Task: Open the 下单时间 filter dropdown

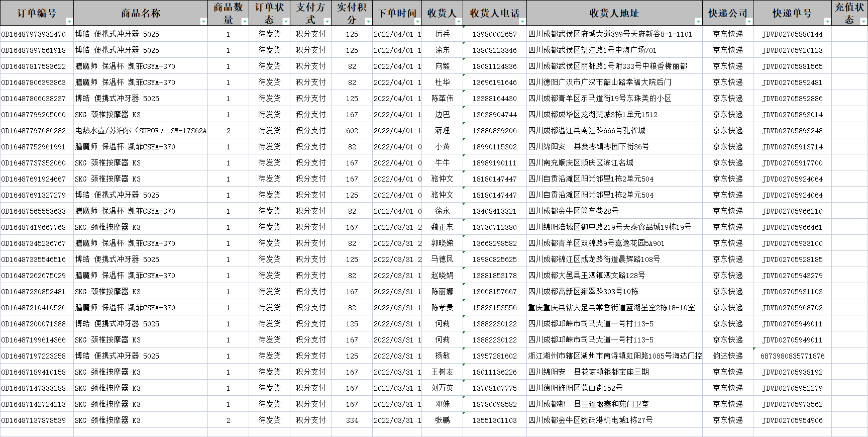Action: click(x=418, y=21)
